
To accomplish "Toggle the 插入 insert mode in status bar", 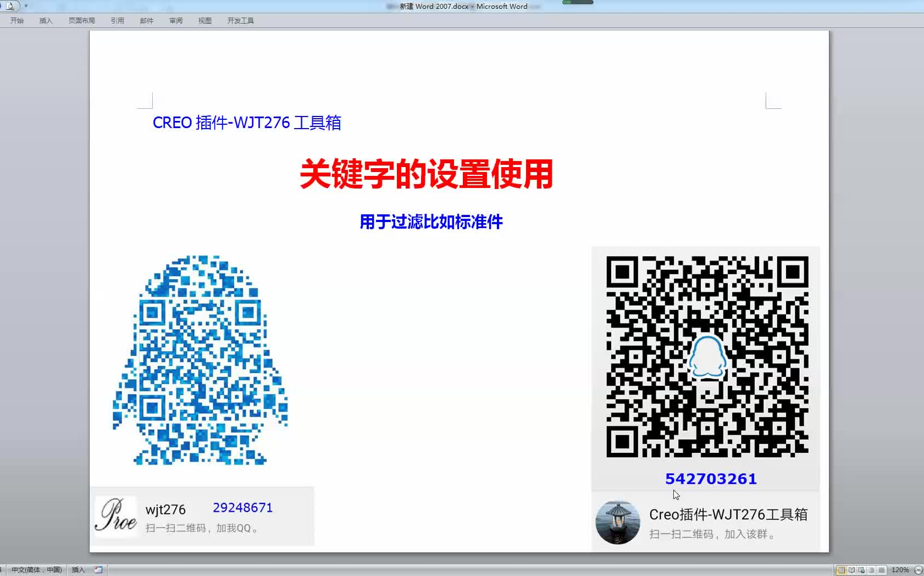I will [79, 570].
